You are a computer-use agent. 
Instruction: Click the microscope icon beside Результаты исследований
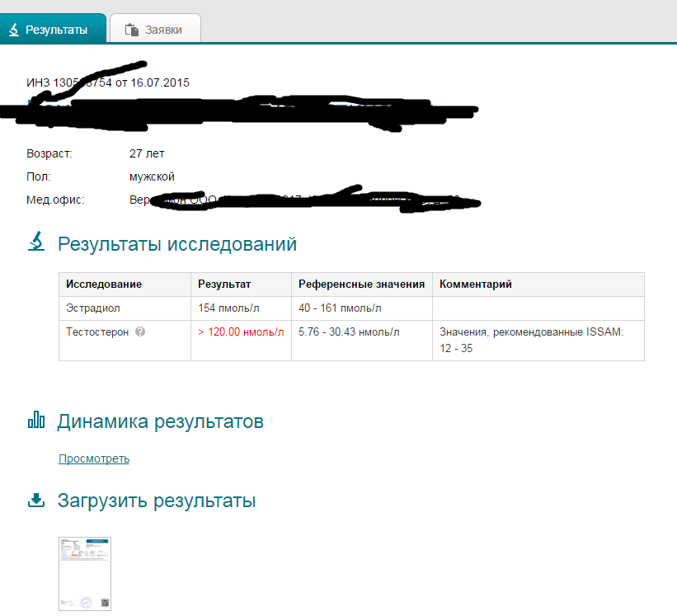[36, 243]
